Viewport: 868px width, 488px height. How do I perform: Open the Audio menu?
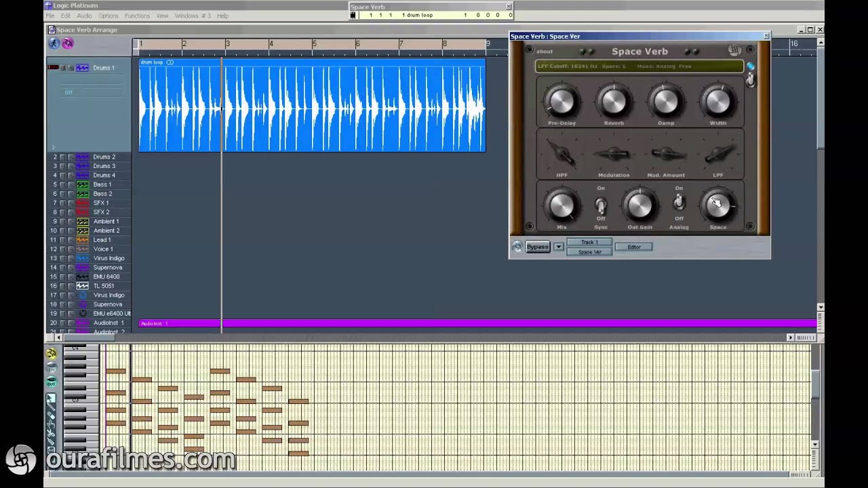click(x=84, y=16)
